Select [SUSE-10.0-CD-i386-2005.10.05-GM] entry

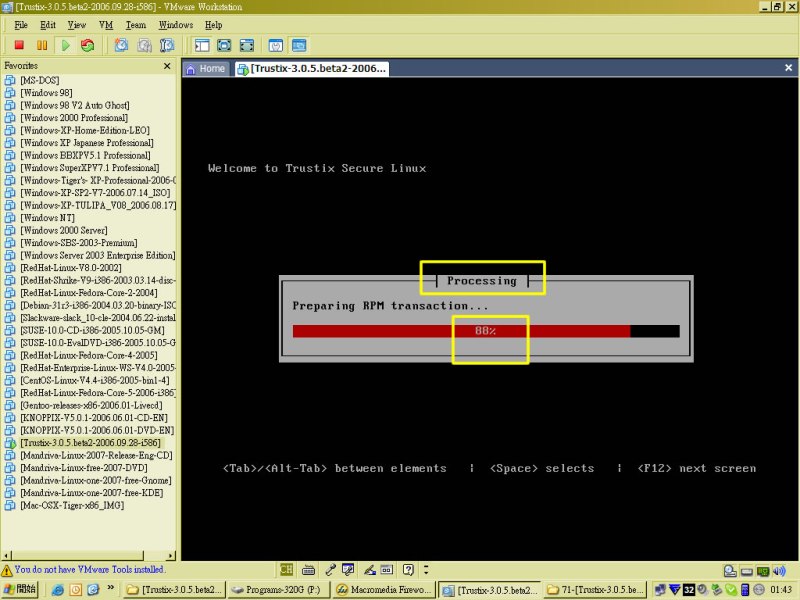pos(92,330)
